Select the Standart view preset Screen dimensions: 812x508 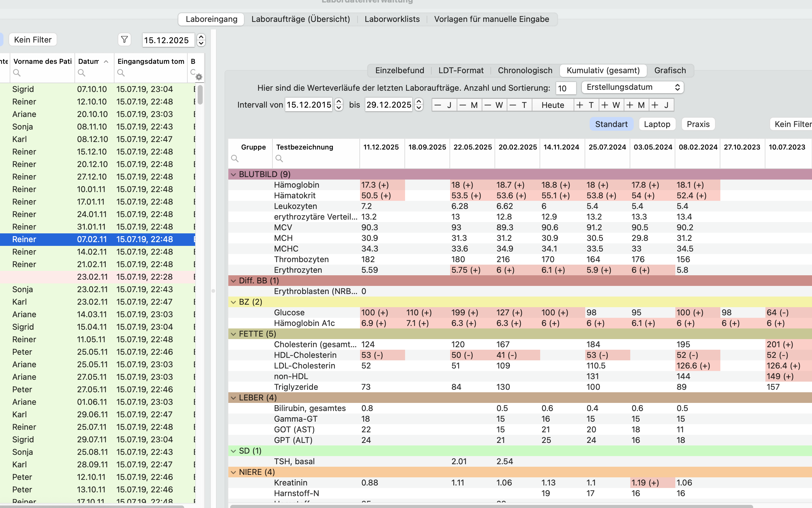tap(611, 124)
